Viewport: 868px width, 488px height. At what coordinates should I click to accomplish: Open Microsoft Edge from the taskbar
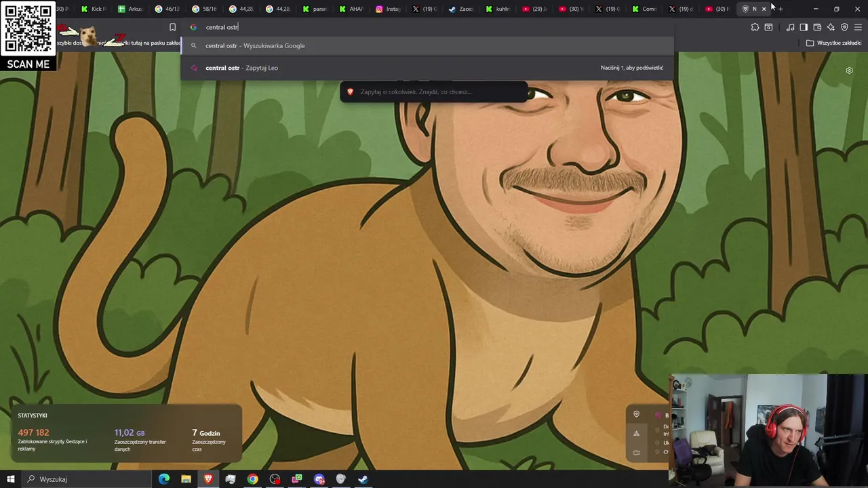(164, 479)
